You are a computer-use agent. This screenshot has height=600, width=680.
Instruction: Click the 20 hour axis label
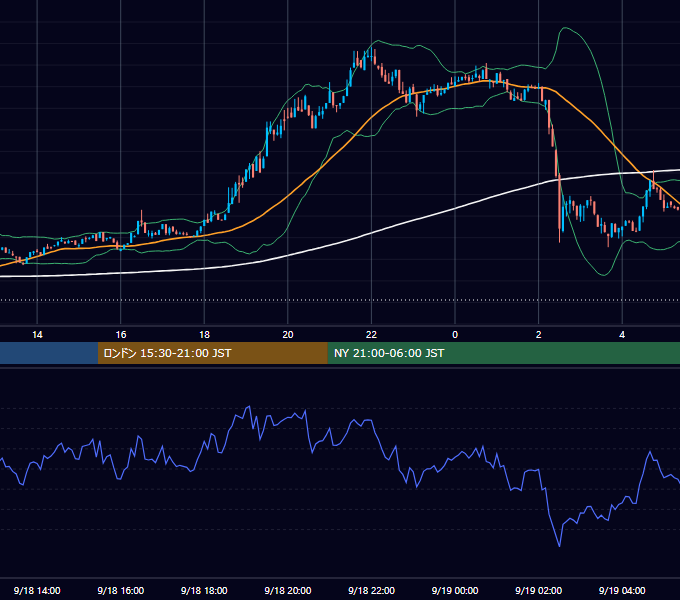(x=288, y=335)
